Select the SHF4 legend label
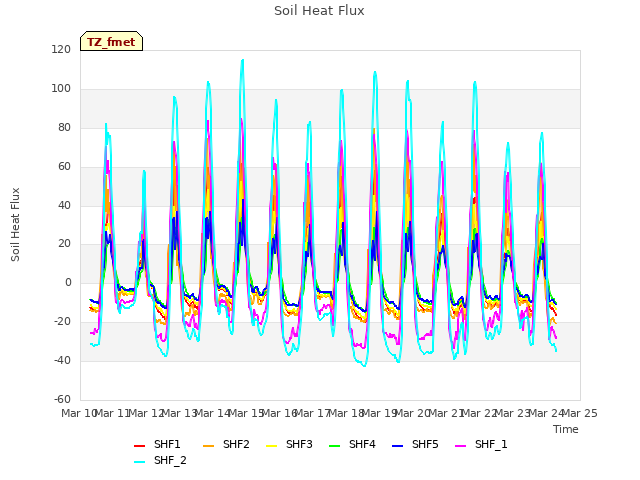Image resolution: width=640 pixels, height=480 pixels. pyautogui.click(x=362, y=444)
